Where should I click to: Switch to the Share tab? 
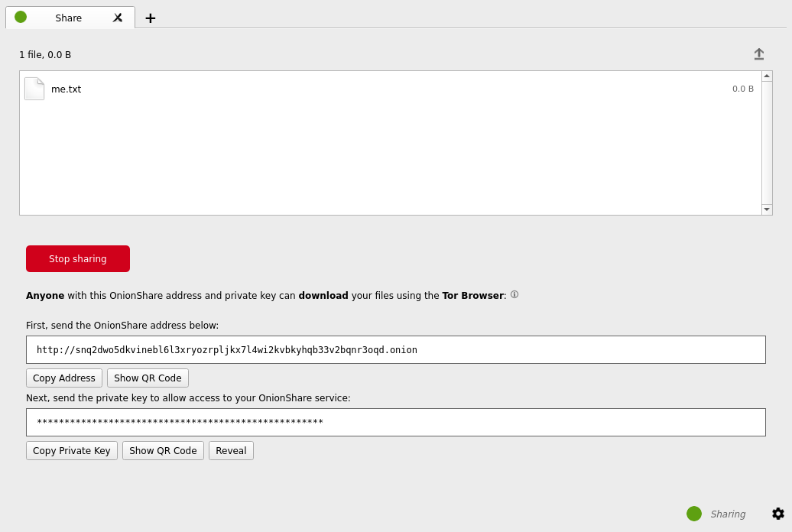coord(69,18)
